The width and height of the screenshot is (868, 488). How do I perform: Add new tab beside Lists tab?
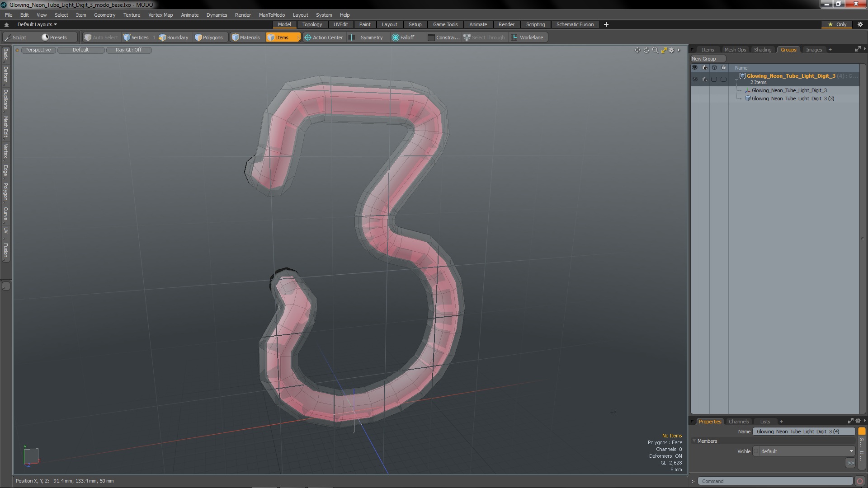tap(781, 421)
